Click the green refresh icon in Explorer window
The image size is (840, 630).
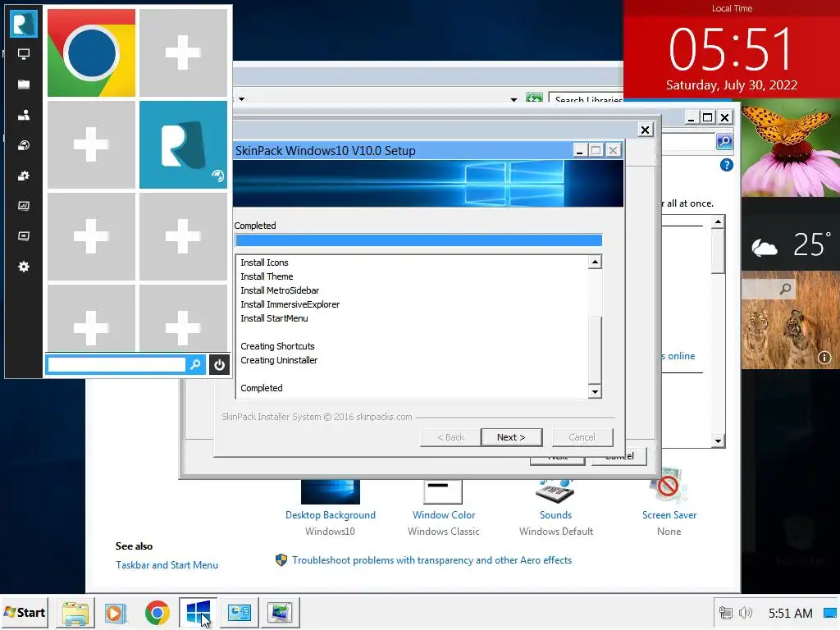coord(534,98)
